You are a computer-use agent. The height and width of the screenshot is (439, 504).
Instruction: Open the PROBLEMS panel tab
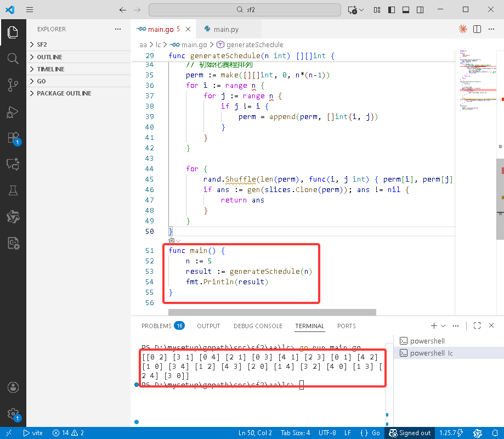pyautogui.click(x=163, y=326)
